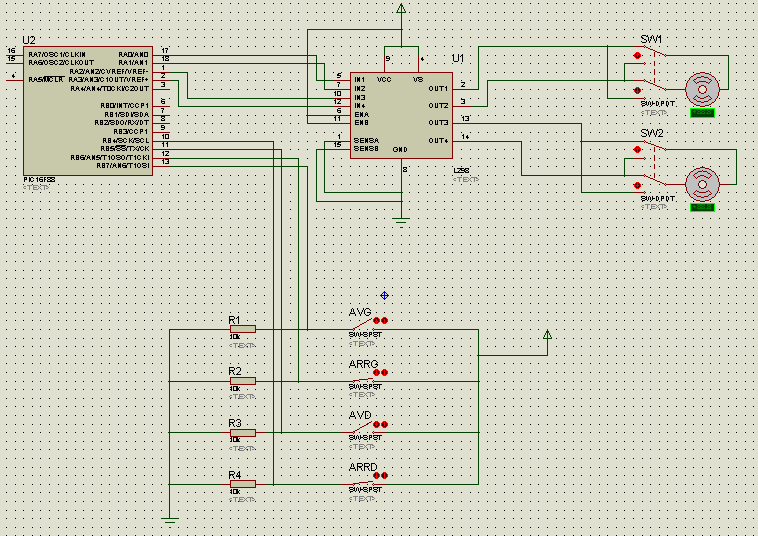Toggle SW1 using its upper red actuator dot
The height and width of the screenshot is (536, 758).
(x=637, y=56)
